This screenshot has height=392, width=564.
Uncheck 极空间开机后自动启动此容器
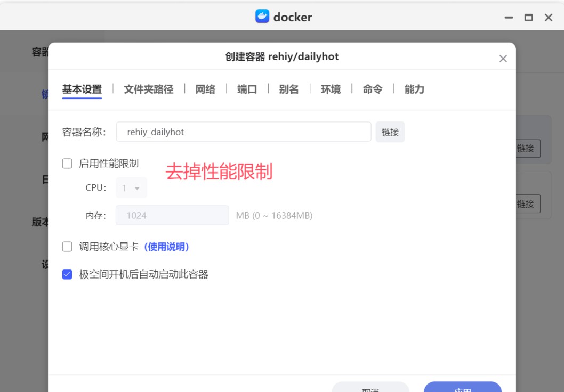click(67, 274)
